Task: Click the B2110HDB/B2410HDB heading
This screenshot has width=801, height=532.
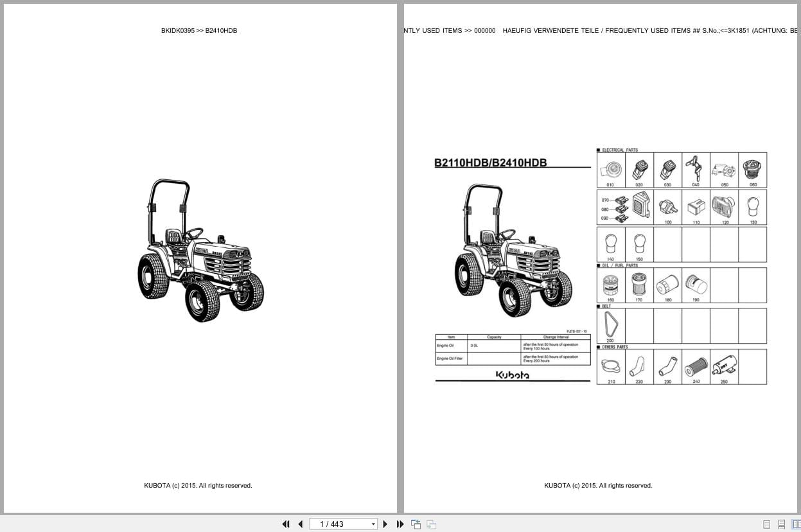Action: [491, 163]
